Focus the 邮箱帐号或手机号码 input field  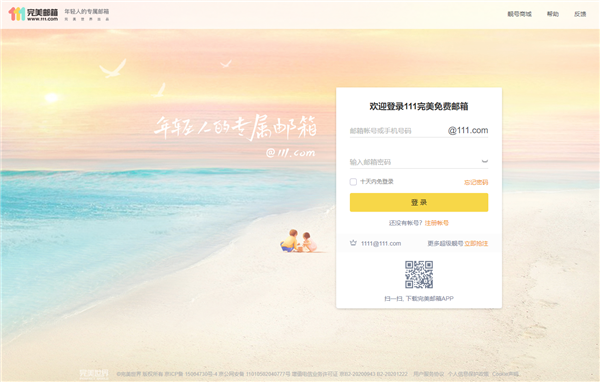coord(397,131)
